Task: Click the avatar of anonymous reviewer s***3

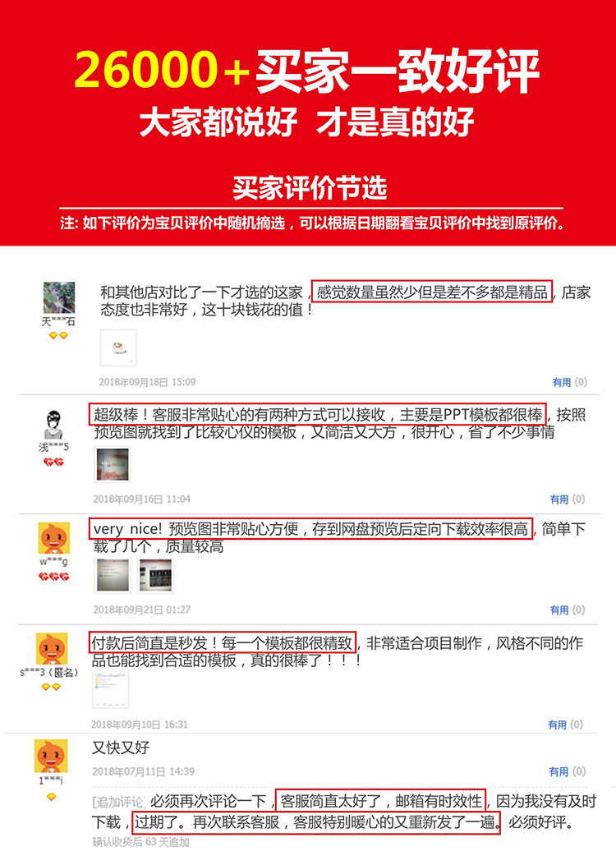Action: pyautogui.click(x=52, y=649)
